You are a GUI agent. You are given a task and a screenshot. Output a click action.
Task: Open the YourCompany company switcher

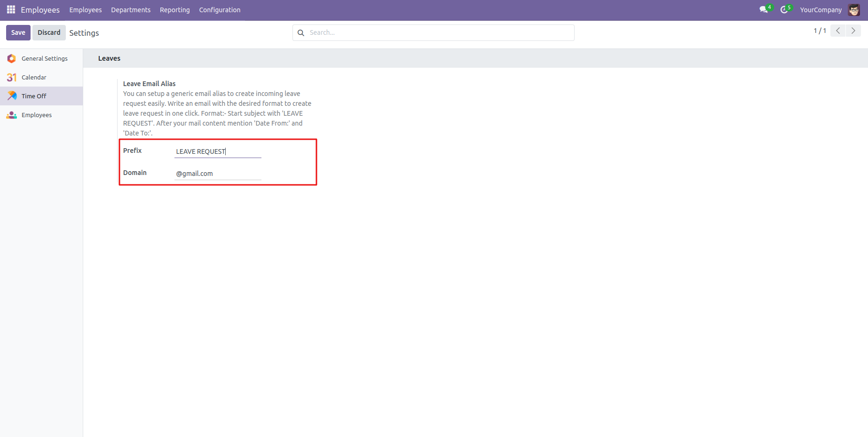pyautogui.click(x=821, y=10)
